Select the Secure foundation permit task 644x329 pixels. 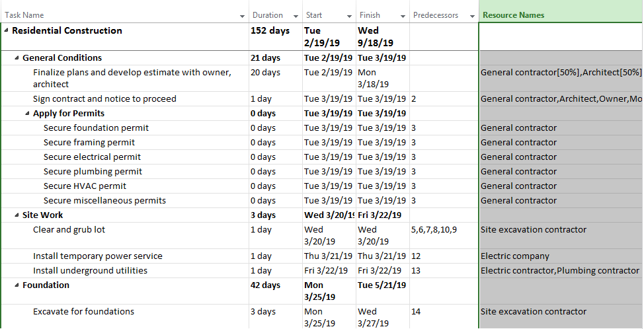[96, 128]
